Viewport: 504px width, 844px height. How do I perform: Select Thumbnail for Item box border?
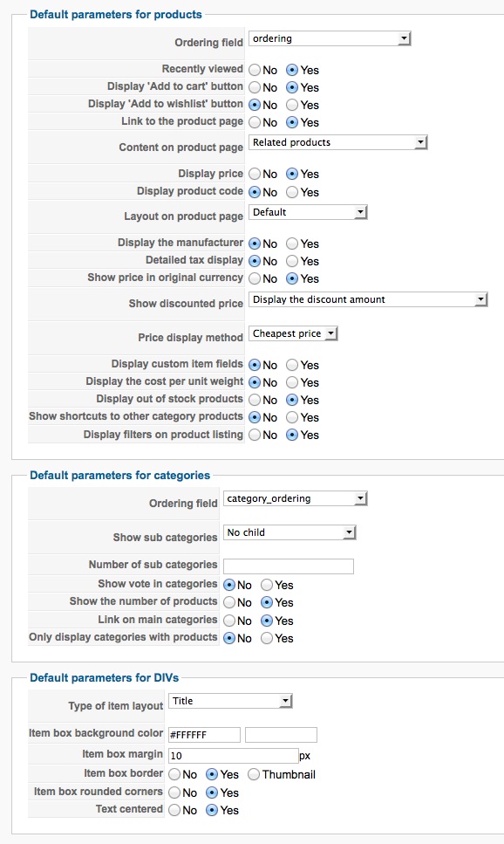click(x=254, y=774)
